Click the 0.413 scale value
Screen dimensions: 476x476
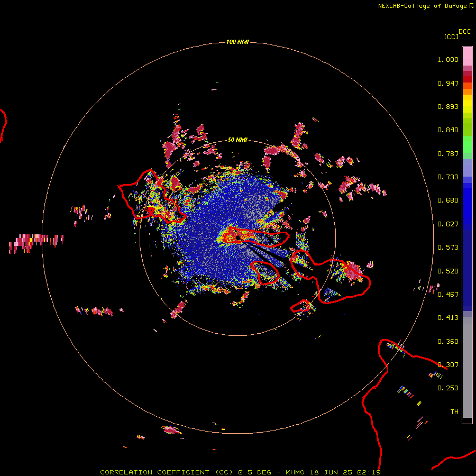(448, 318)
